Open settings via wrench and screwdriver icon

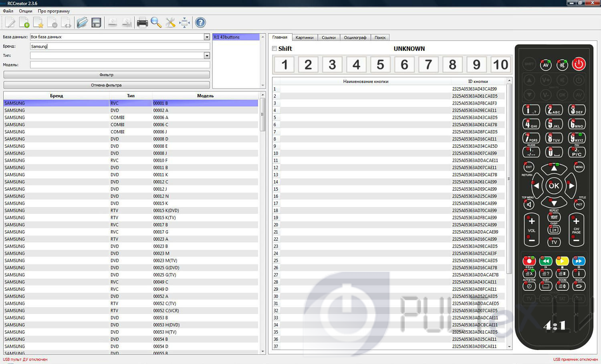170,23
